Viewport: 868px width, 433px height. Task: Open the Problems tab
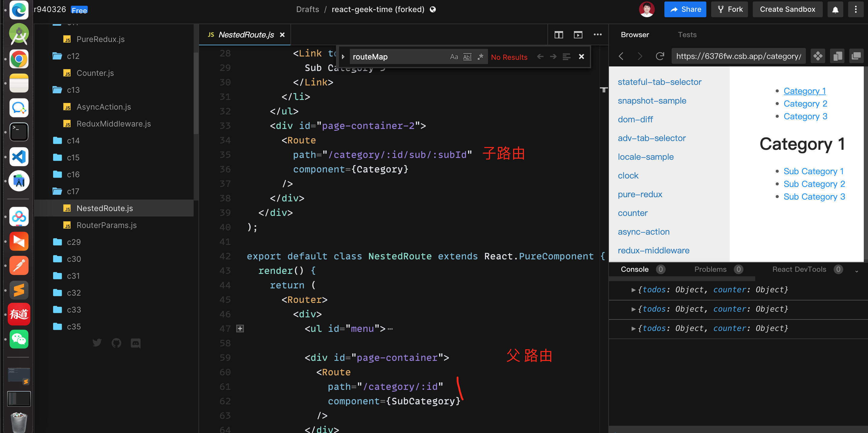click(x=710, y=269)
